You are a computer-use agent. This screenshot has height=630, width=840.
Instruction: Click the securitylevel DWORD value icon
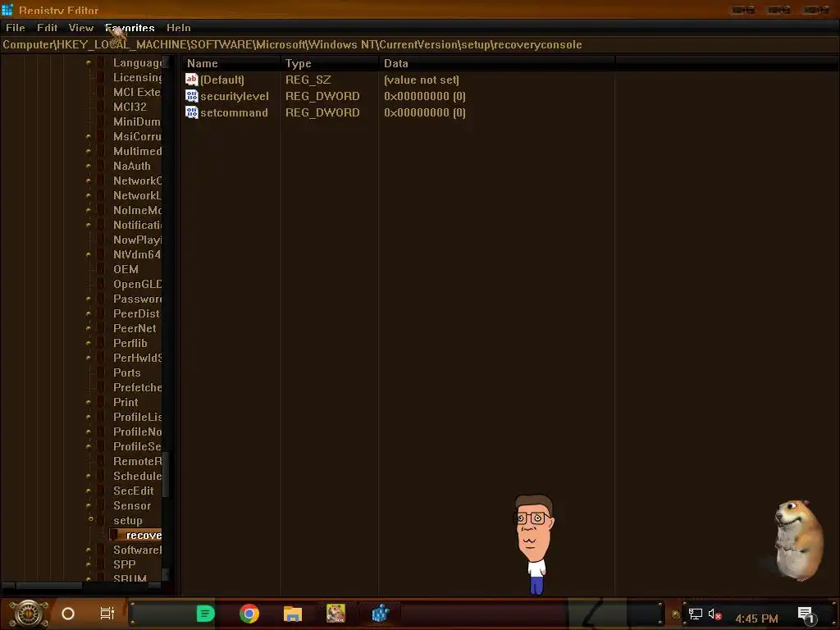click(191, 96)
